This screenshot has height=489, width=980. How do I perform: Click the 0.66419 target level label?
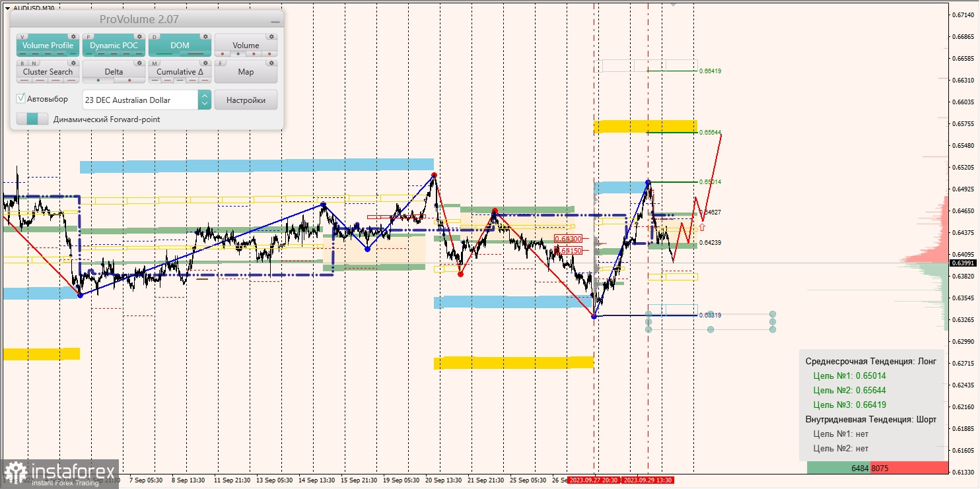pos(711,71)
